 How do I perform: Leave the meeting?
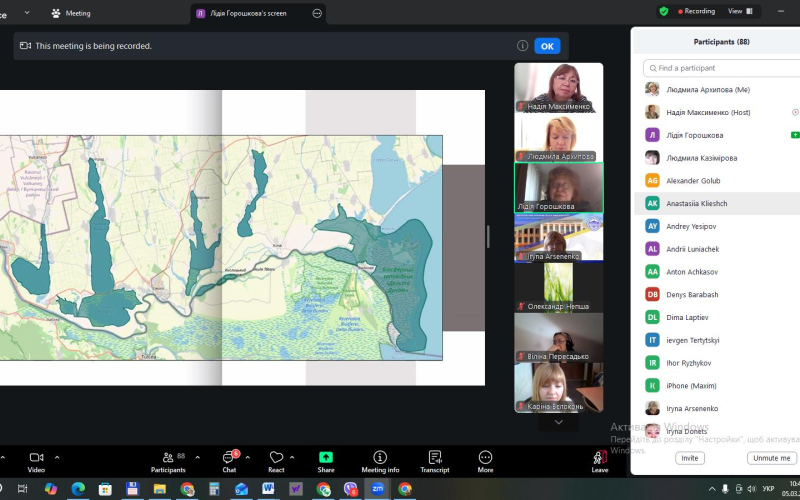pos(599,459)
